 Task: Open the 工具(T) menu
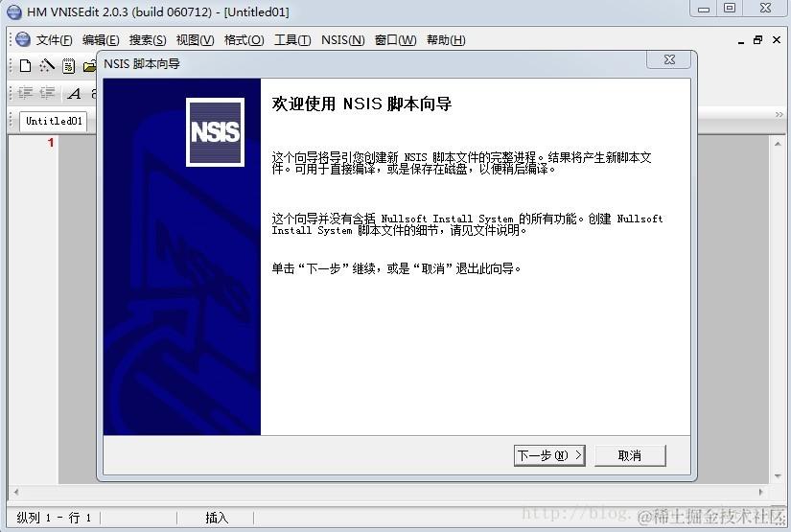coord(292,40)
